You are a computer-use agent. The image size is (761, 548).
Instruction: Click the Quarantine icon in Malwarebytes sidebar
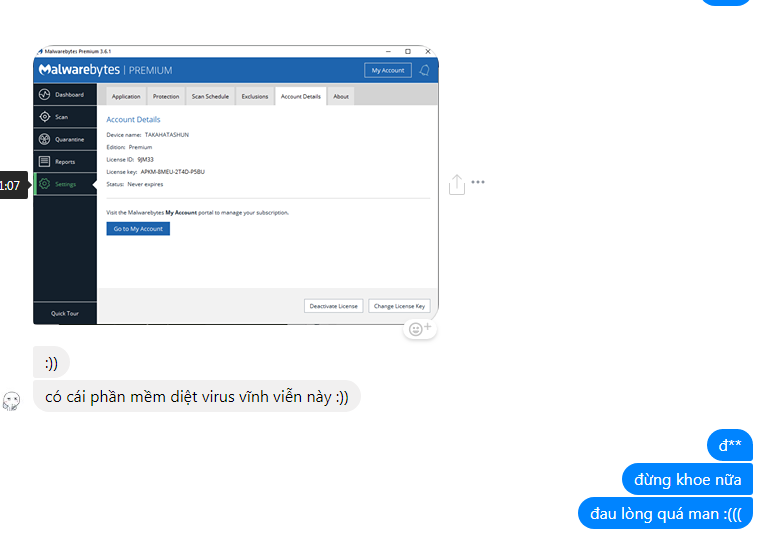[45, 139]
